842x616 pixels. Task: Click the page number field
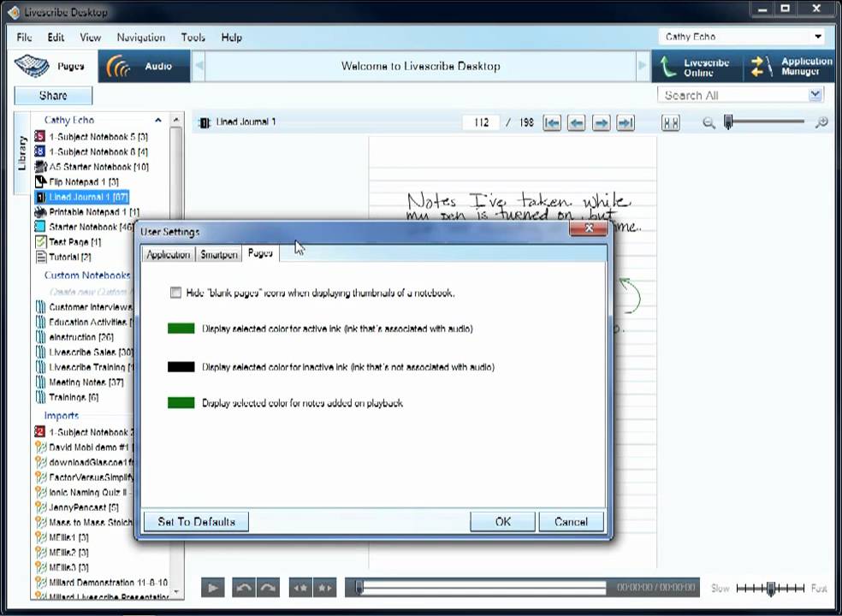point(481,122)
